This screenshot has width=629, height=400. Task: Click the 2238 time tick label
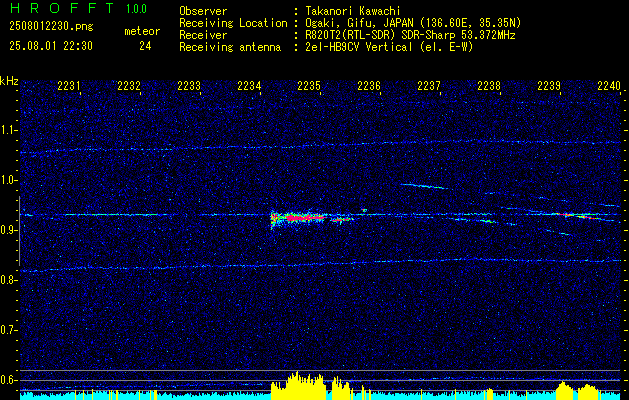tap(489, 85)
